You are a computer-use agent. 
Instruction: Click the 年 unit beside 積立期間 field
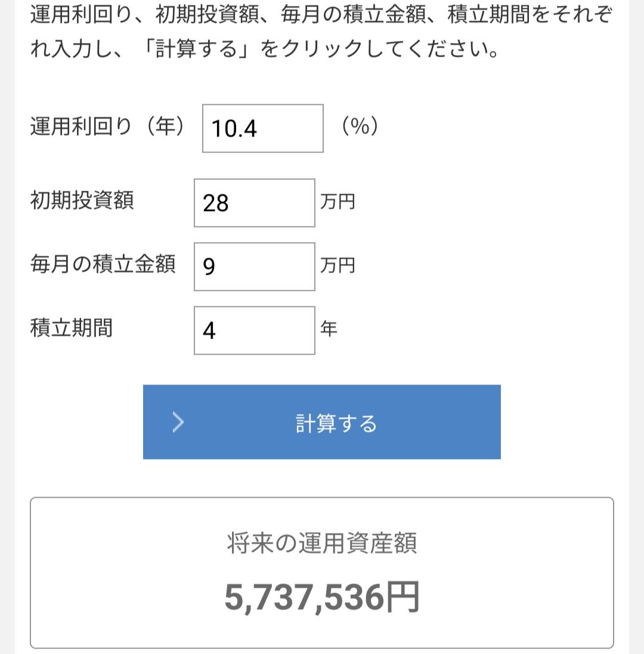point(329,329)
